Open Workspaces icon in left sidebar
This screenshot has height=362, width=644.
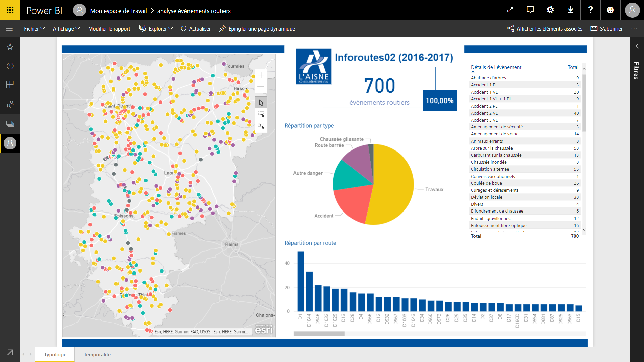[x=10, y=124]
